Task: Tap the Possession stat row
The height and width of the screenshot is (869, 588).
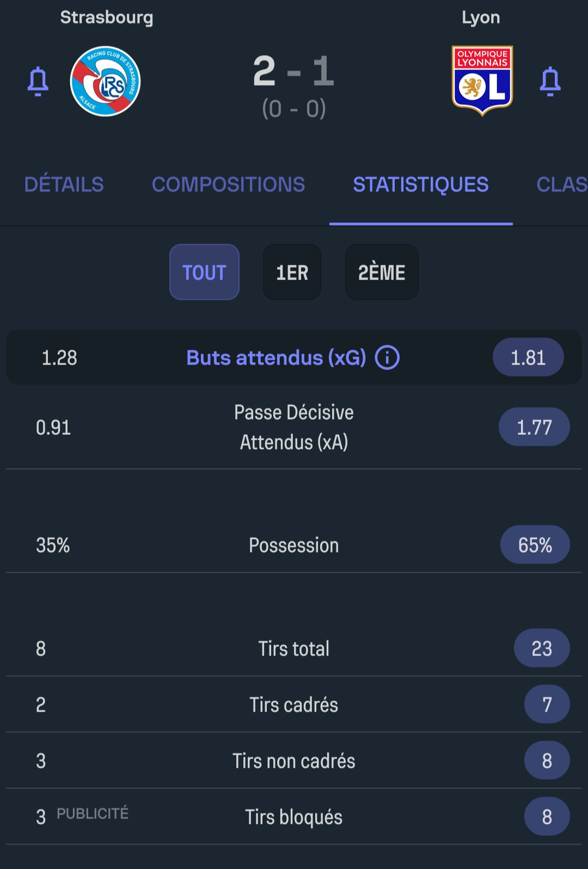Action: [293, 545]
